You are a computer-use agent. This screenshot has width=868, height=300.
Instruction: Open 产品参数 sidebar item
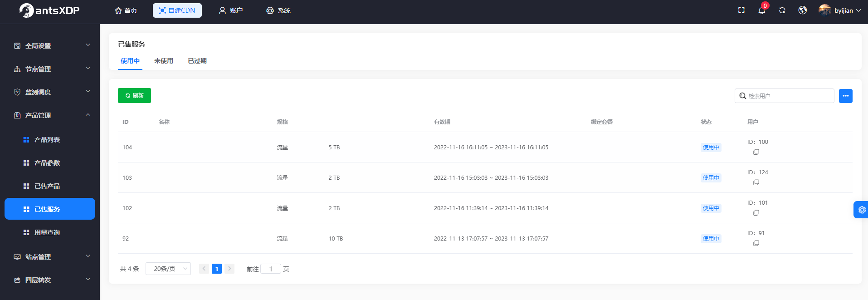(x=50, y=162)
